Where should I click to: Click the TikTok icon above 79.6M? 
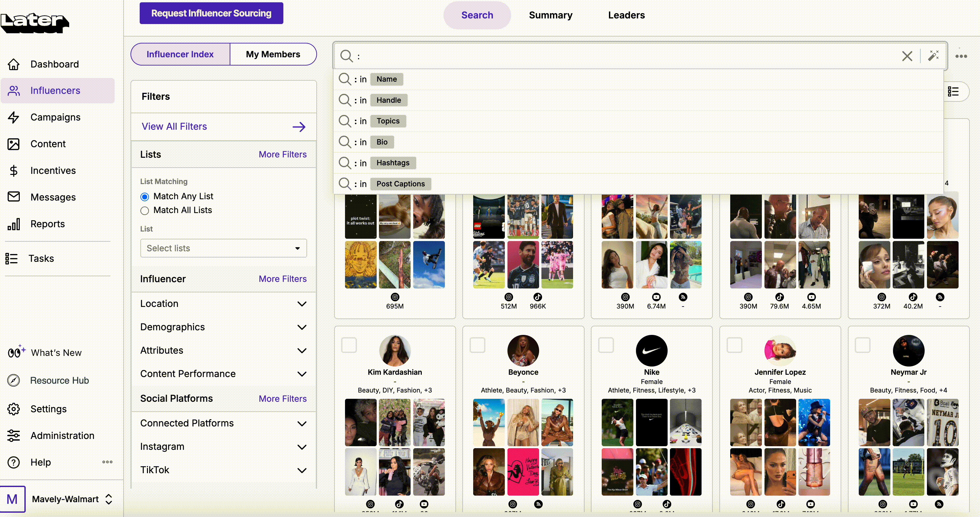click(780, 297)
